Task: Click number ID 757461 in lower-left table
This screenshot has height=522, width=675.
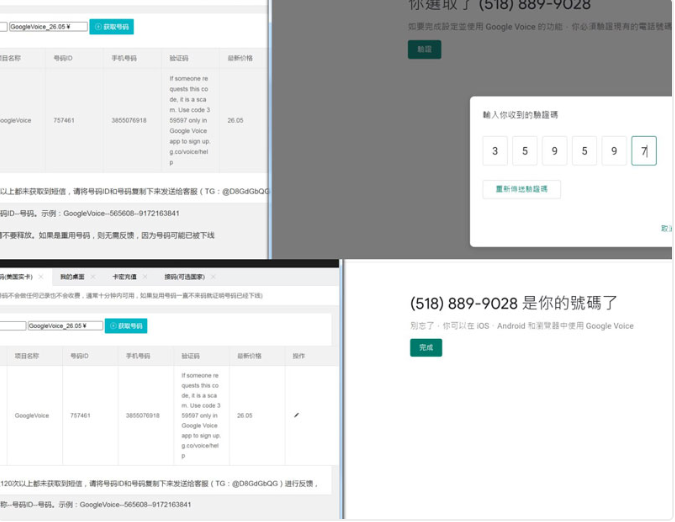Action: [x=80, y=416]
